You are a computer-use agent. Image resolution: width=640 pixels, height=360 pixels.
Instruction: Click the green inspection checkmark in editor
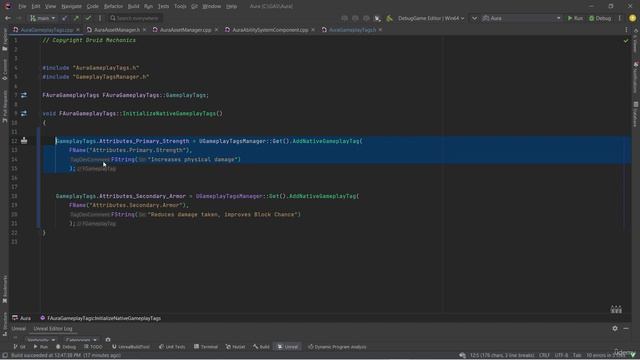[x=626, y=41]
